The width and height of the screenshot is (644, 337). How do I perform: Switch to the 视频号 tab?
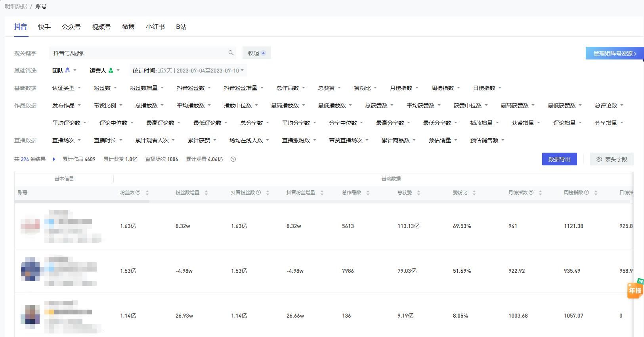pyautogui.click(x=101, y=27)
